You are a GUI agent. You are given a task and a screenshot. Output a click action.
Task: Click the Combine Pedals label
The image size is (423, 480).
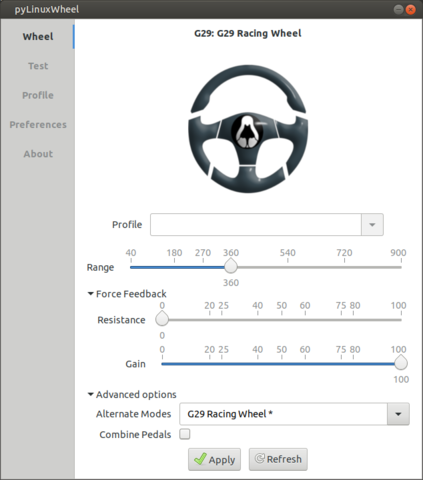(x=135, y=435)
